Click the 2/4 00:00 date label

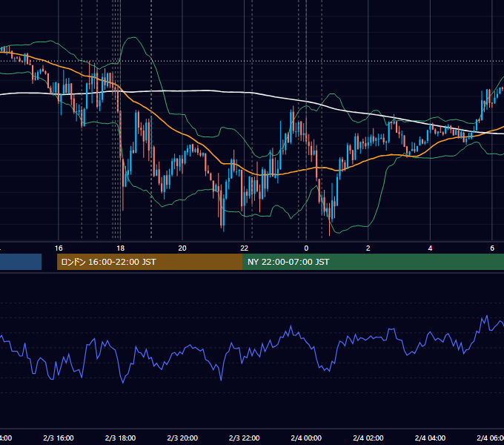(306, 438)
